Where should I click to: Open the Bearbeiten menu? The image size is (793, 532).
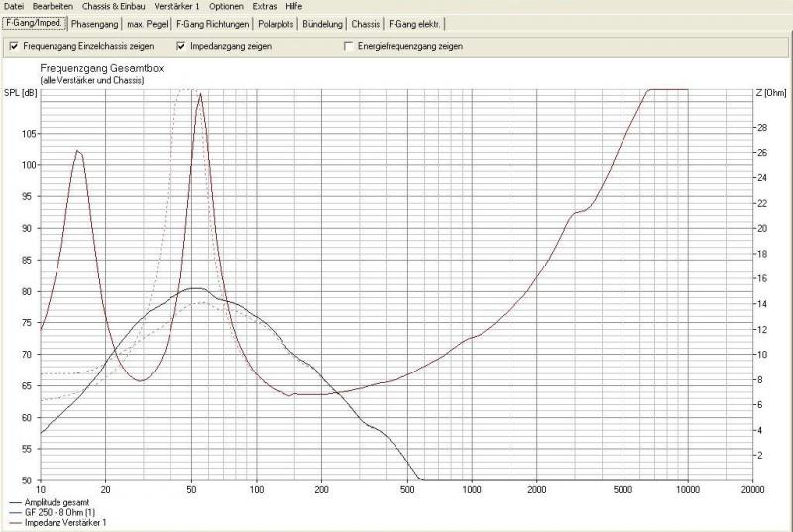[53, 6]
